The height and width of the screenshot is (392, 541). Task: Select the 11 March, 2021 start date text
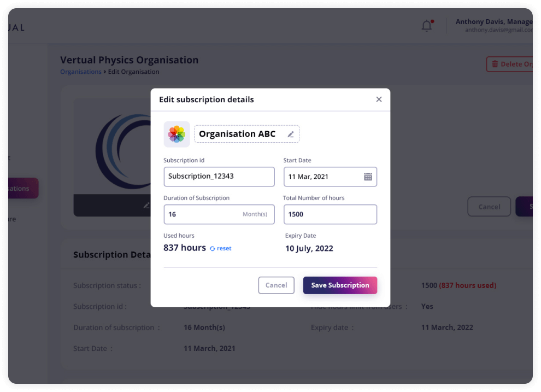point(209,348)
